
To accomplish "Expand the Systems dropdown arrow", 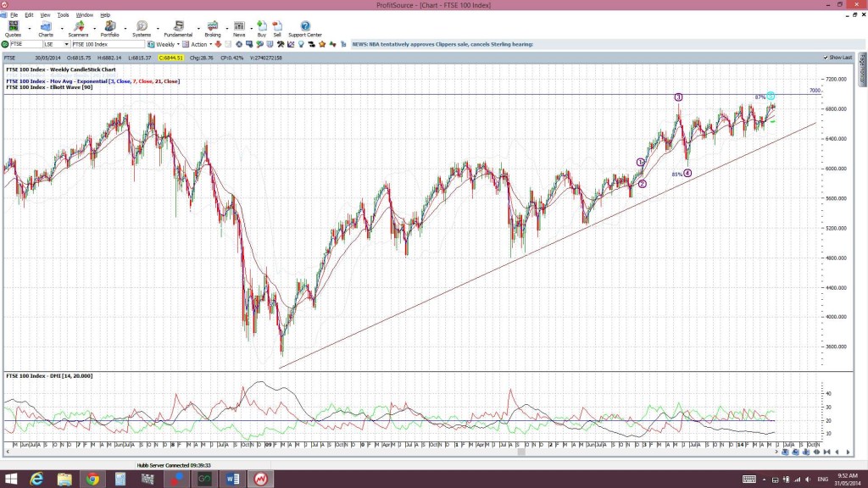I will point(158,29).
